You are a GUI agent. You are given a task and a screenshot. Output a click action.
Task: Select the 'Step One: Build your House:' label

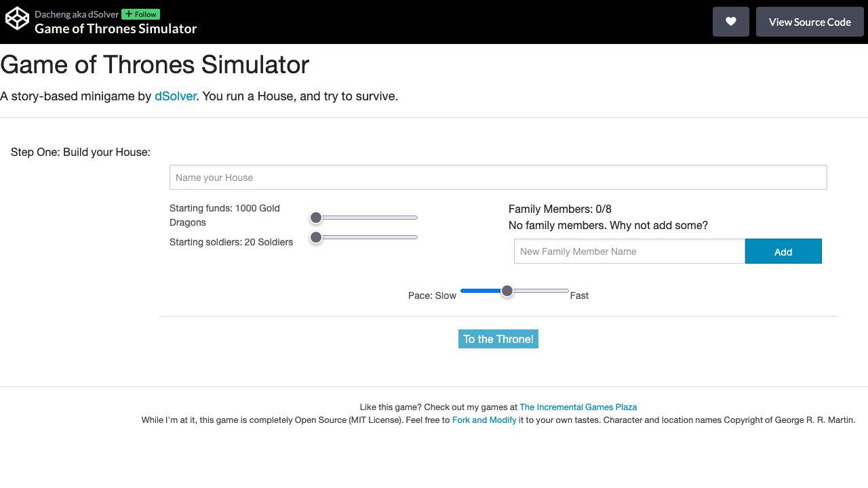point(81,152)
